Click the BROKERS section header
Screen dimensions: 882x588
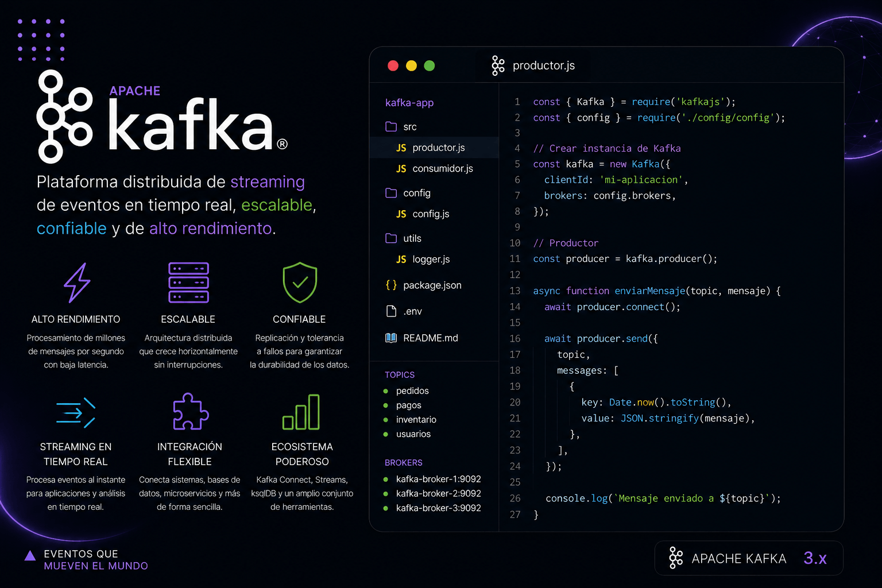pos(404,463)
